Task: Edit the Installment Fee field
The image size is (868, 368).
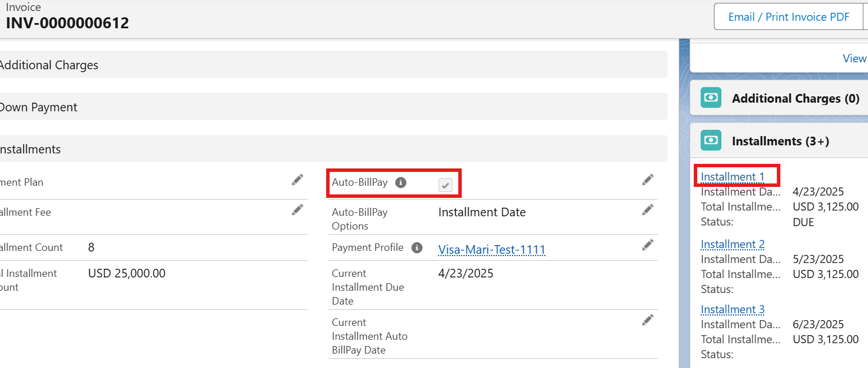Action: (297, 210)
